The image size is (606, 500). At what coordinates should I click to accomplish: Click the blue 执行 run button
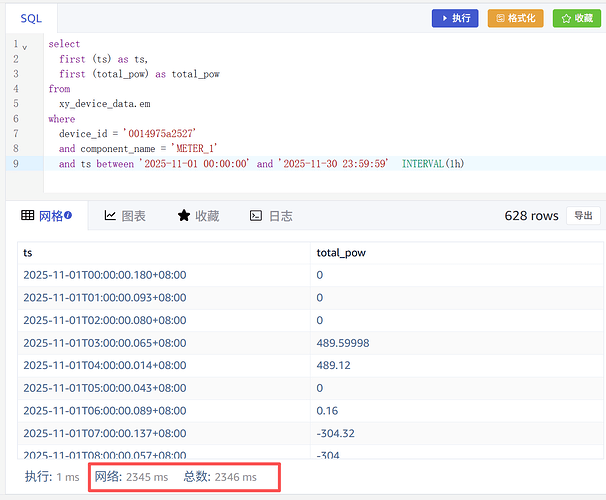tap(455, 18)
